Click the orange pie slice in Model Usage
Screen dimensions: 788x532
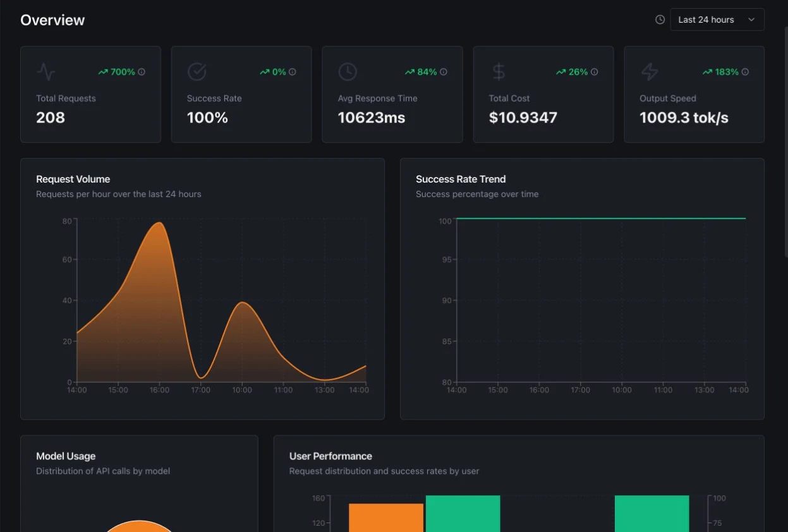(x=139, y=526)
